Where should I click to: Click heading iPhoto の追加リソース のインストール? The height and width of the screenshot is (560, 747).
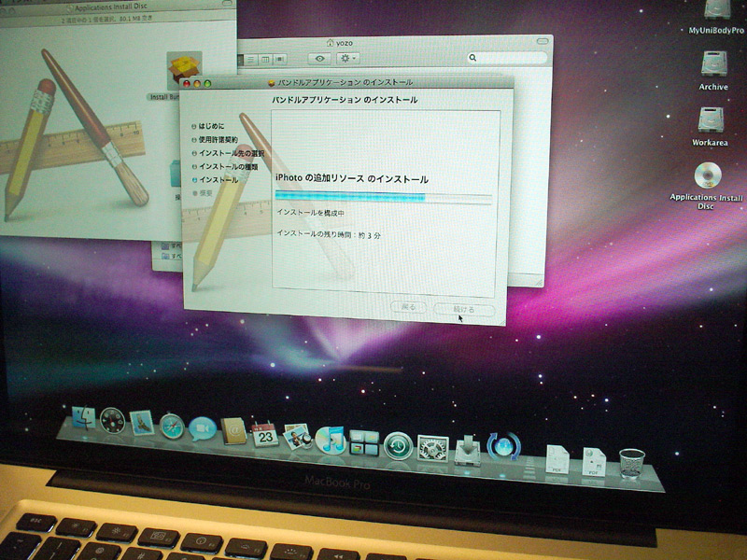352,179
